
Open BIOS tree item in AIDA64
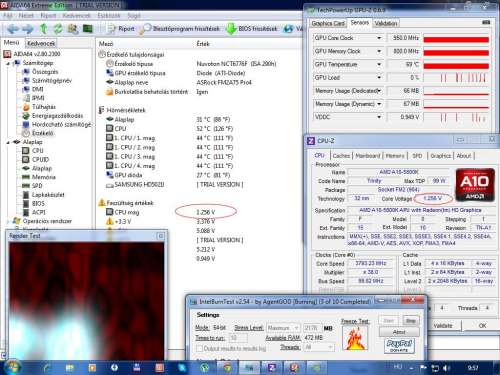click(38, 203)
